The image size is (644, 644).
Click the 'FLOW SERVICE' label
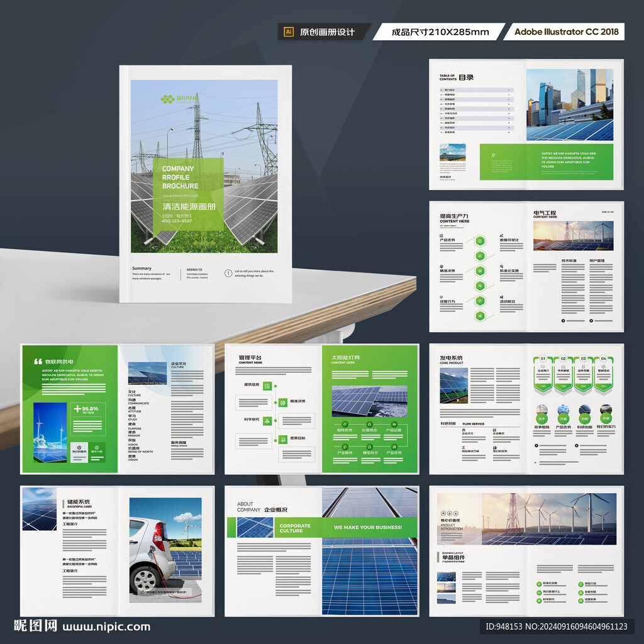[x=474, y=423]
